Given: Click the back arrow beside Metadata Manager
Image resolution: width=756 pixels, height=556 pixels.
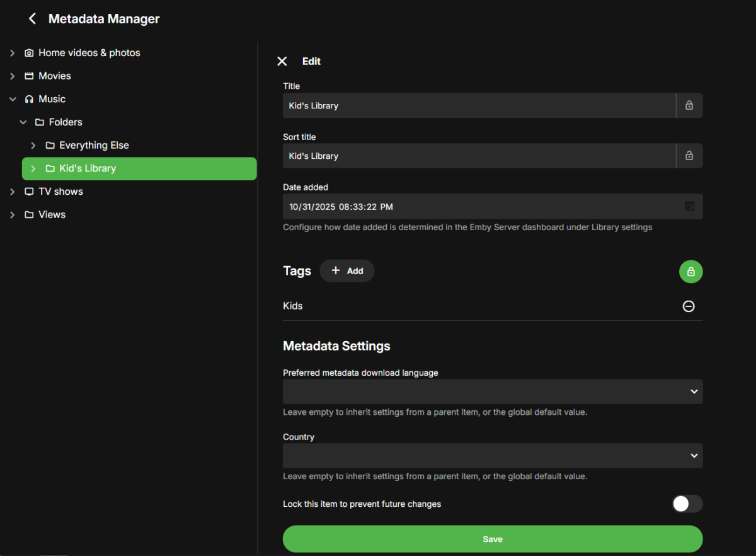Looking at the screenshot, I should point(33,19).
